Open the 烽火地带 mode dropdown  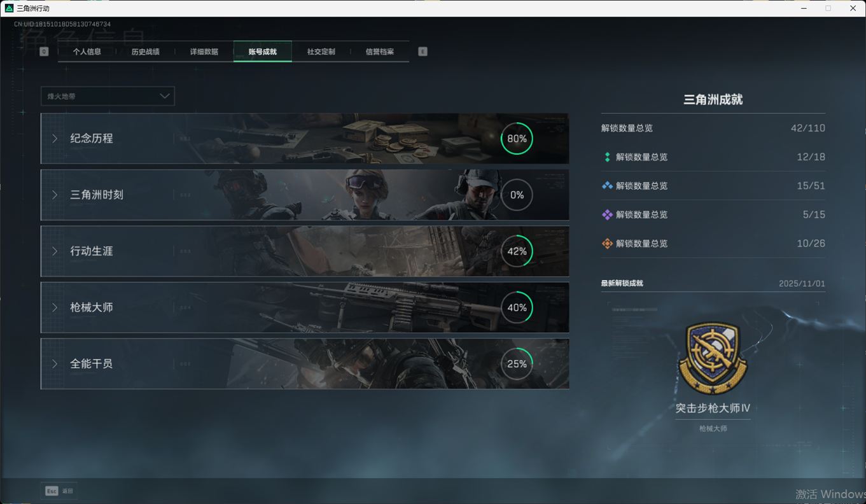tap(108, 96)
